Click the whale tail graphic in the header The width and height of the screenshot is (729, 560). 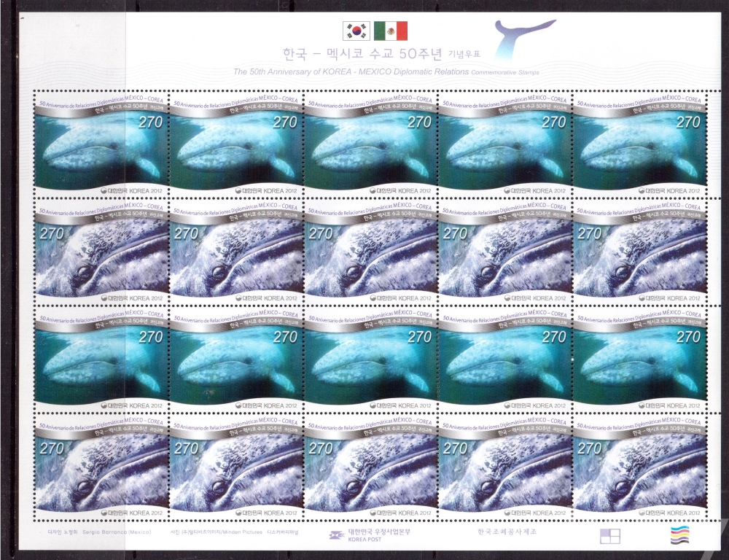tap(526, 40)
